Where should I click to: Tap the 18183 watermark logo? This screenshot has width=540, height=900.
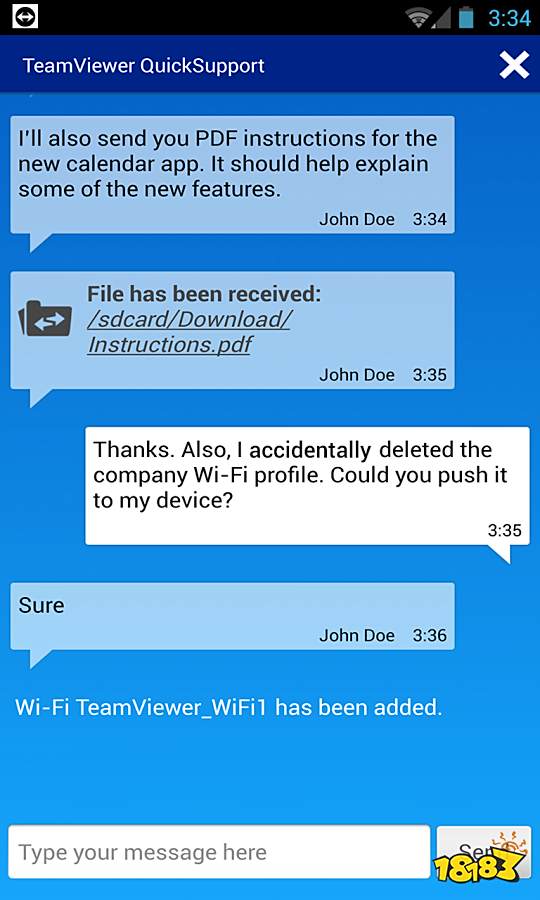[482, 858]
